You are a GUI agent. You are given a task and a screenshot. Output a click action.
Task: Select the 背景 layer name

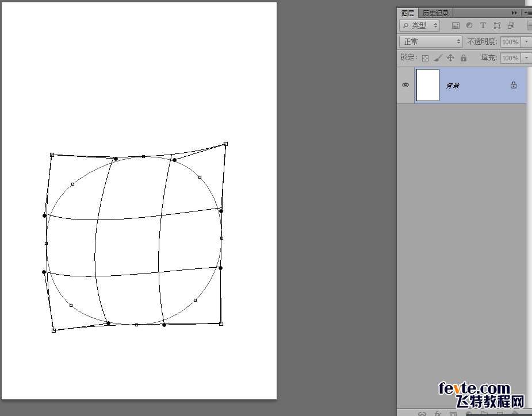pos(453,86)
